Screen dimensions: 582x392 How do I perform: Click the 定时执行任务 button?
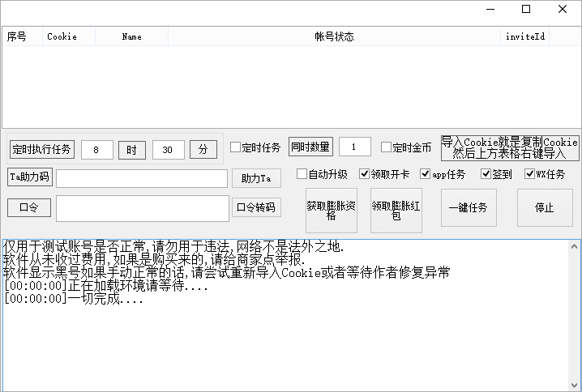click(x=41, y=149)
